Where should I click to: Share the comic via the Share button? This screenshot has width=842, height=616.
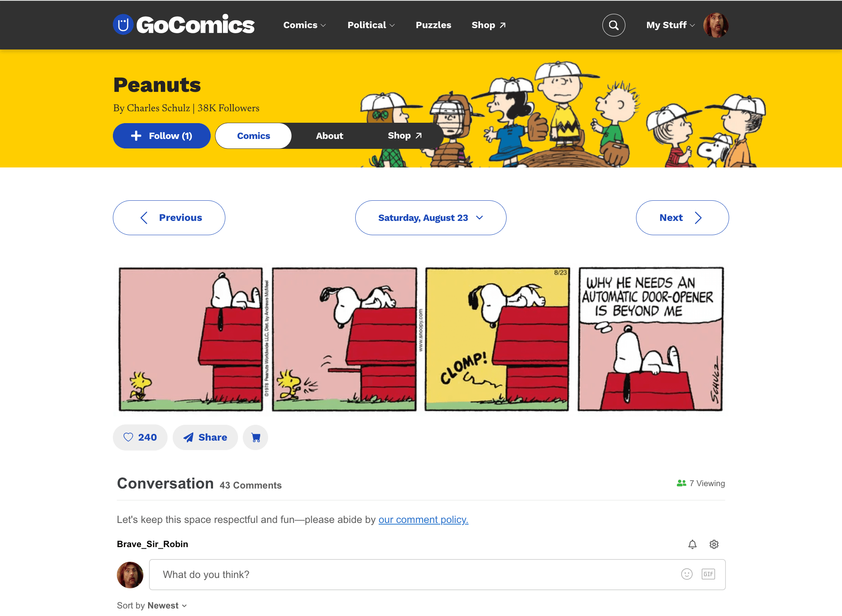tap(205, 437)
